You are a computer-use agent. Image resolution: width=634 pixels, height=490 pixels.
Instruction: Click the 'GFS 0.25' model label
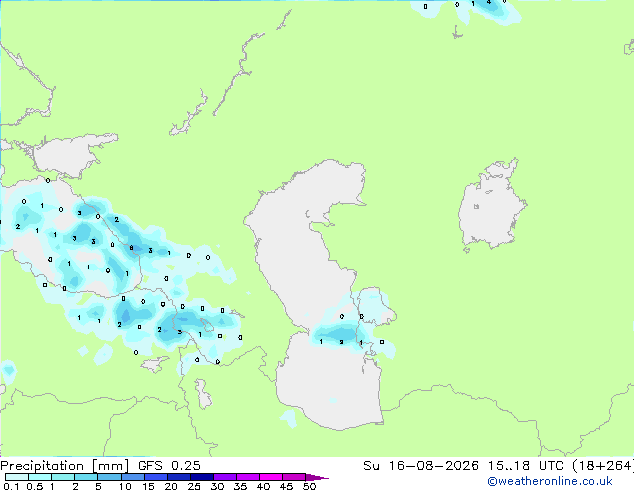click(169, 466)
